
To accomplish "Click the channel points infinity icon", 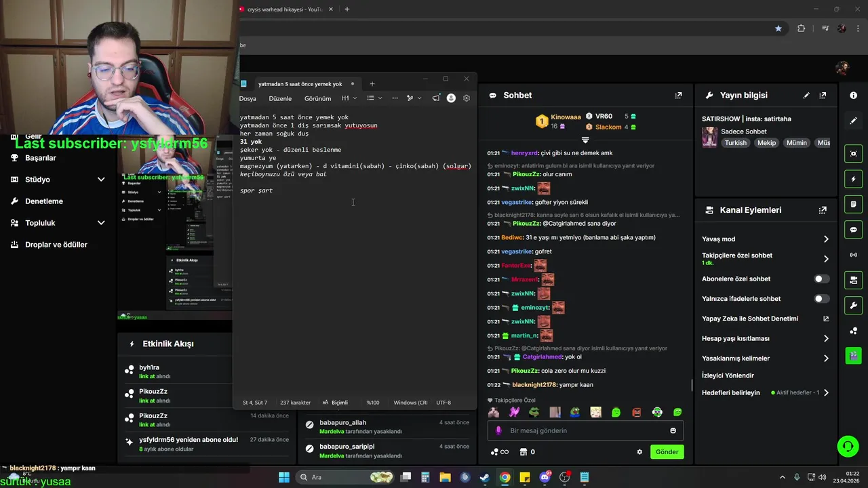I will pyautogui.click(x=499, y=452).
